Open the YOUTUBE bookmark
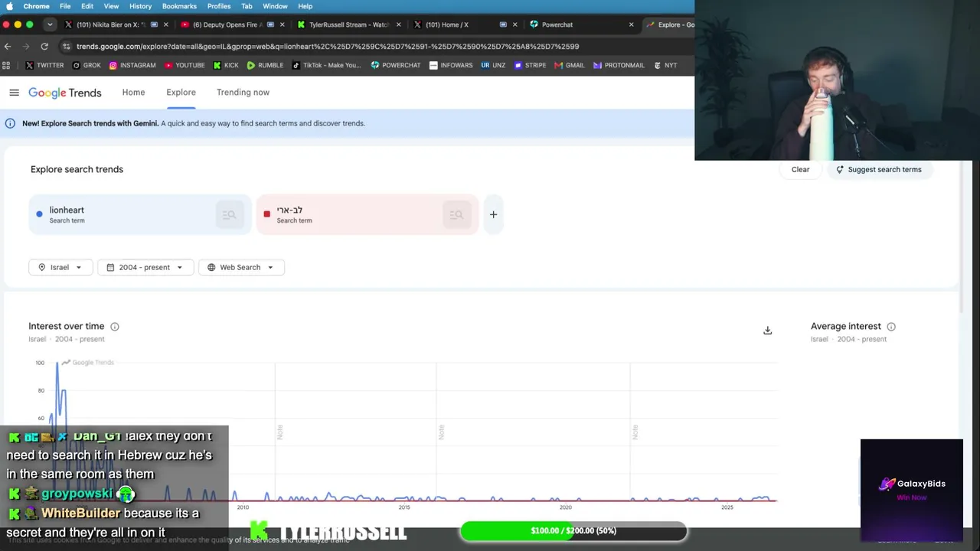This screenshot has width=980, height=551. 184,65
